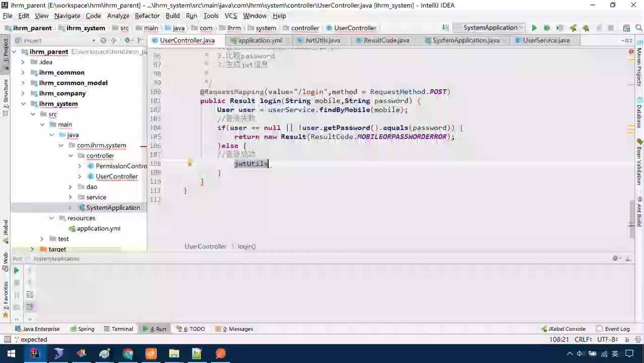Viewport: 644px width, 363px height.
Task: Open IntelliJ IDEA from the taskbar
Action: (x=35, y=353)
